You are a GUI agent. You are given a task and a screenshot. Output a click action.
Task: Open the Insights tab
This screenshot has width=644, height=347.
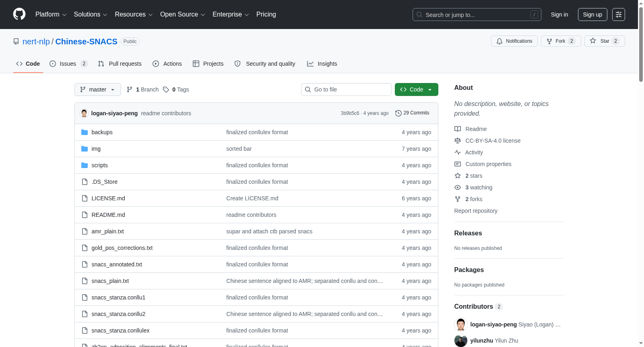[322, 64]
